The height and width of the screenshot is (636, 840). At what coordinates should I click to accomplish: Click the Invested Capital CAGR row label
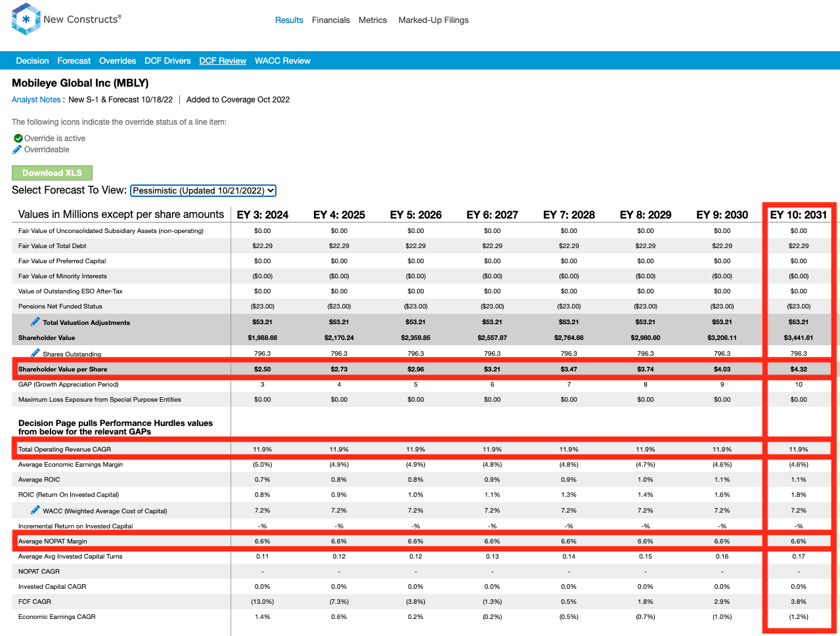(52, 587)
